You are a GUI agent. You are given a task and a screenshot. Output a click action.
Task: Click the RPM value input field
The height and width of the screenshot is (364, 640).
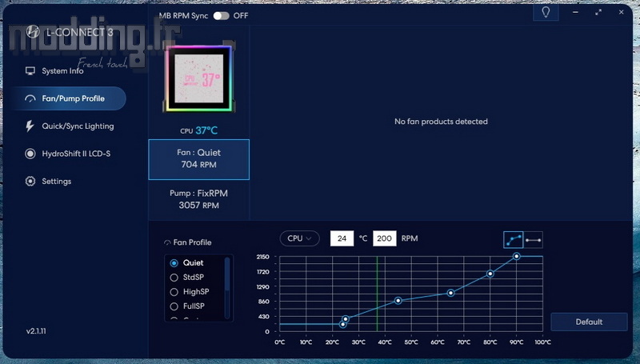pos(384,238)
